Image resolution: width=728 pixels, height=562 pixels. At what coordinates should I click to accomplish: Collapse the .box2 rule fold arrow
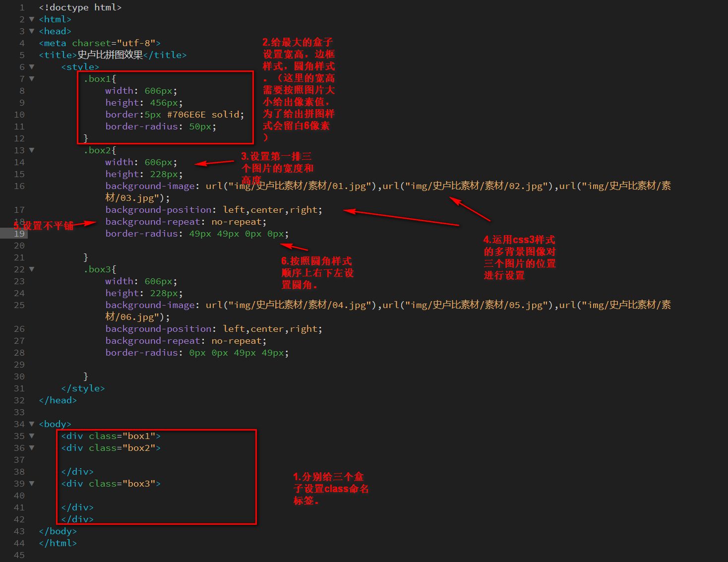coord(32,150)
